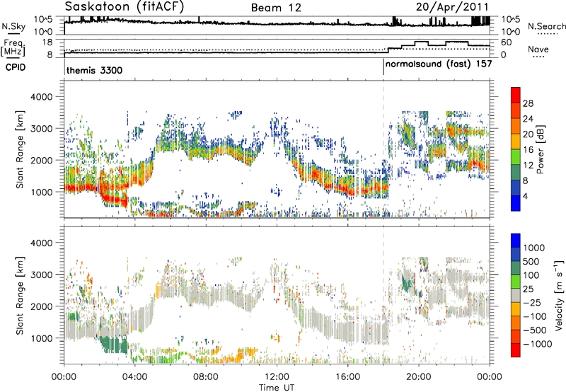Screen dimensions: 566x392
Task: Click the '16:00' time tick label
Action: coord(347,377)
